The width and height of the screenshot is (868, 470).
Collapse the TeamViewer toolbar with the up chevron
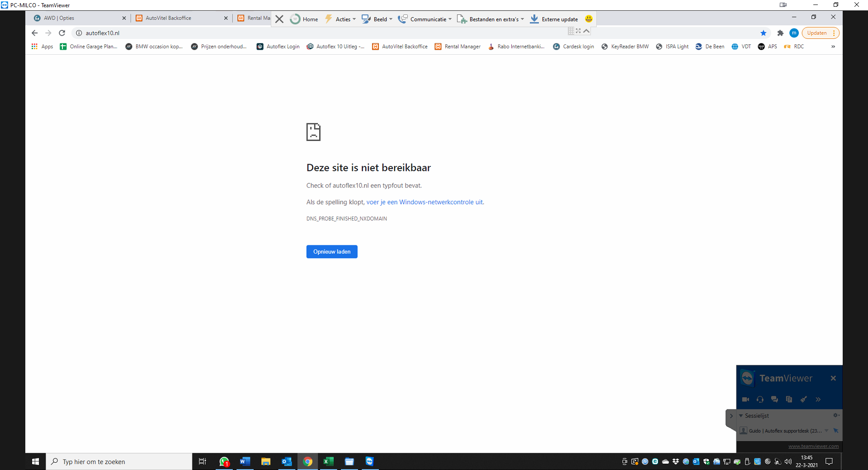[x=586, y=31]
